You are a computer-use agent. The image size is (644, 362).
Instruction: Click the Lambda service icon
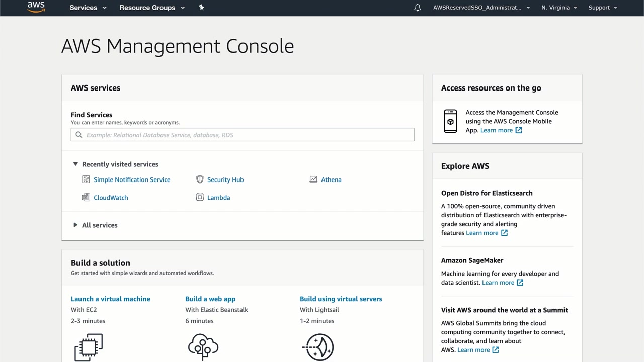[200, 198]
